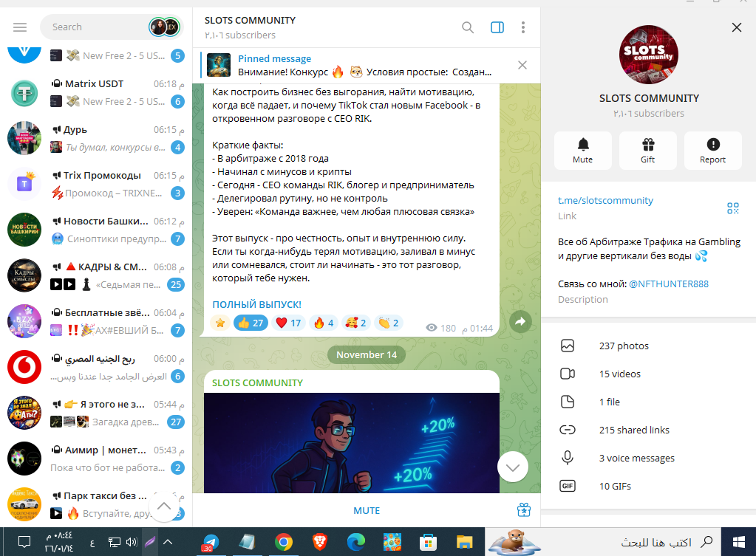The height and width of the screenshot is (556, 756).
Task: Click the SLOTS community channel avatar
Action: [x=649, y=55]
